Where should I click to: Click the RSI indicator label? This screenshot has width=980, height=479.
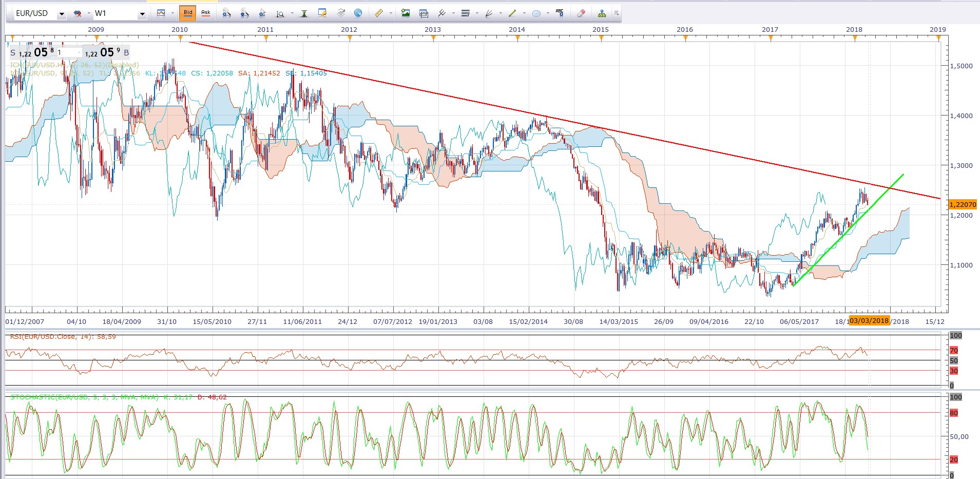[x=63, y=337]
